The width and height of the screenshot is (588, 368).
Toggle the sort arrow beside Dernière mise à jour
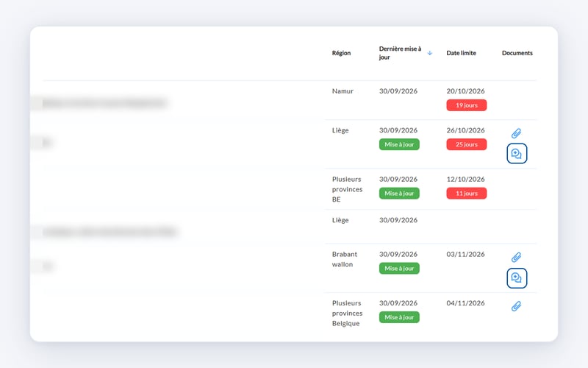430,53
